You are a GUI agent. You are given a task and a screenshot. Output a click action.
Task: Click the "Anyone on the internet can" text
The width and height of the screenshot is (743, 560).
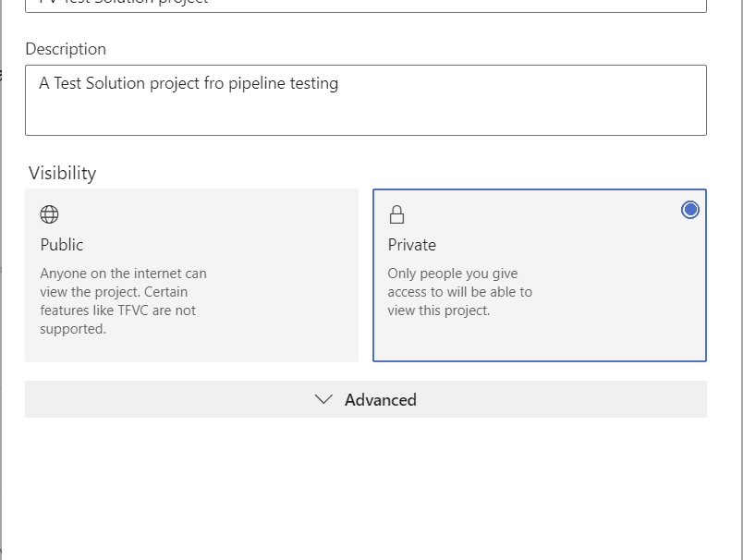123,274
